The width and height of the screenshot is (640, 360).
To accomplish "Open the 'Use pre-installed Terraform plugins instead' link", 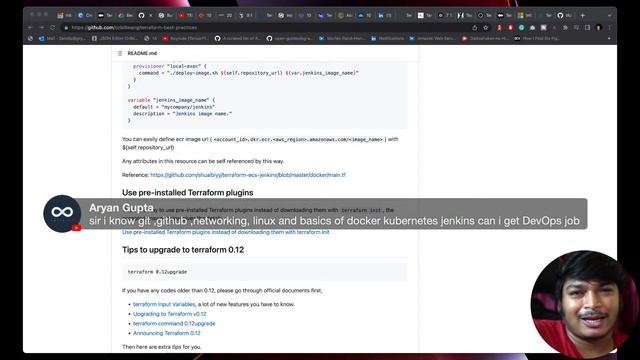I will [x=226, y=232].
